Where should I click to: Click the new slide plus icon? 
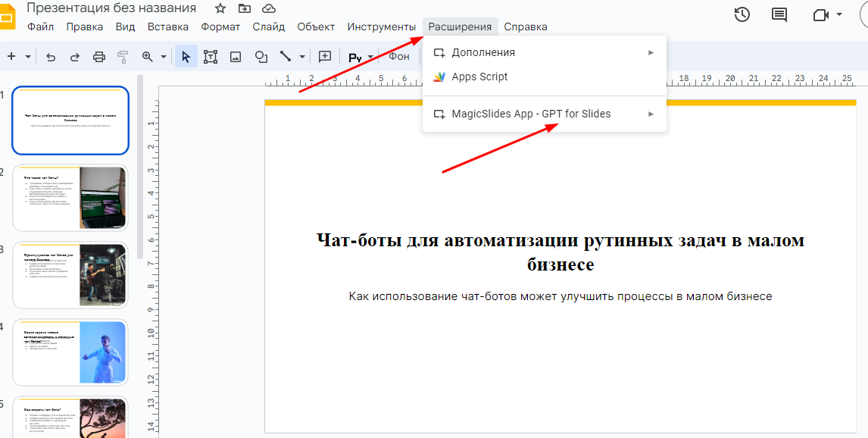(x=11, y=57)
